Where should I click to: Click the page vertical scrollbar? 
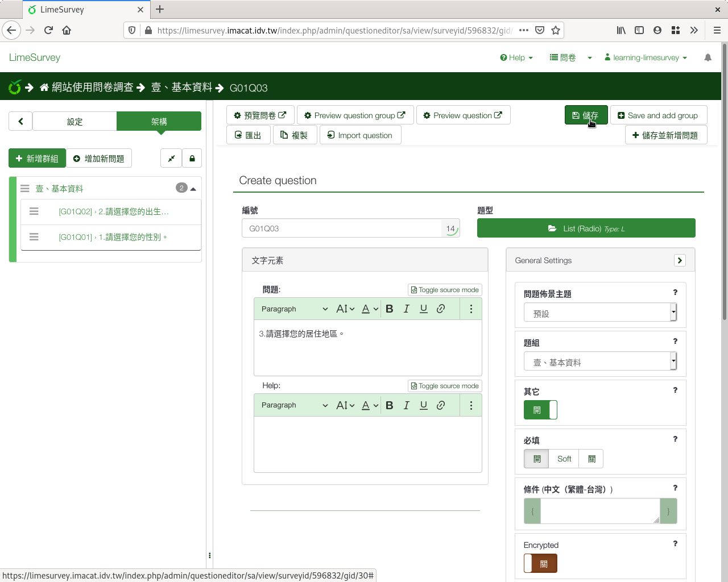click(724, 182)
